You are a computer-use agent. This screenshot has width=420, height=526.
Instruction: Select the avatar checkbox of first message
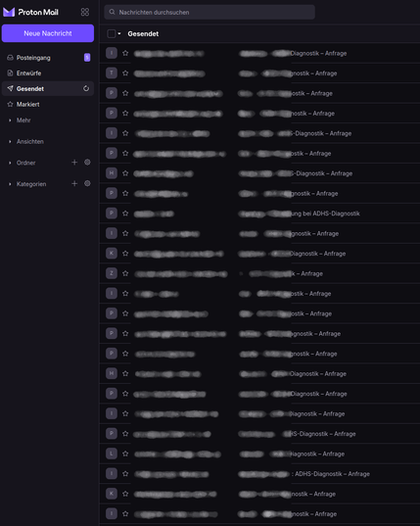[112, 53]
